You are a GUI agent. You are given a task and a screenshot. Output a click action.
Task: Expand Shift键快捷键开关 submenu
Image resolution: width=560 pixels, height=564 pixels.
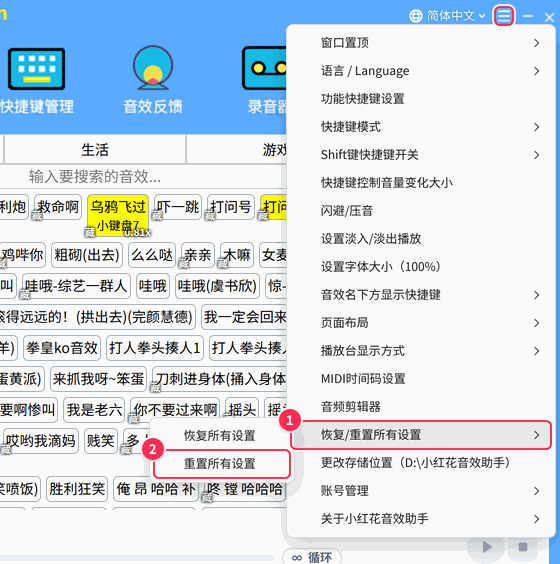coord(421,155)
